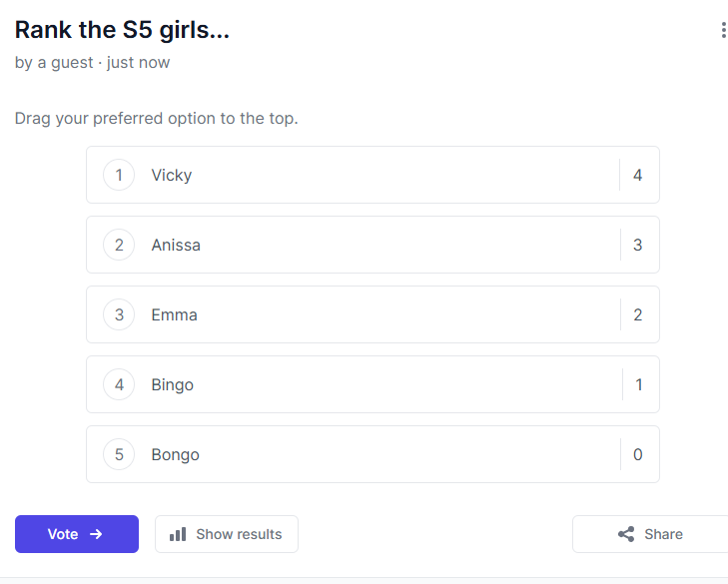
Task: Click the bar chart icon beside Show results
Action: click(178, 534)
